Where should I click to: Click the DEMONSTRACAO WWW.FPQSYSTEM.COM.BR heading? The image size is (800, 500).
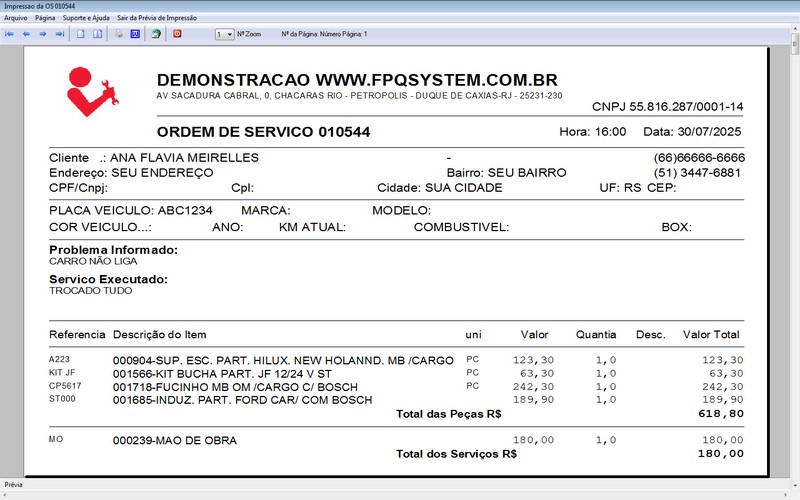pos(357,80)
